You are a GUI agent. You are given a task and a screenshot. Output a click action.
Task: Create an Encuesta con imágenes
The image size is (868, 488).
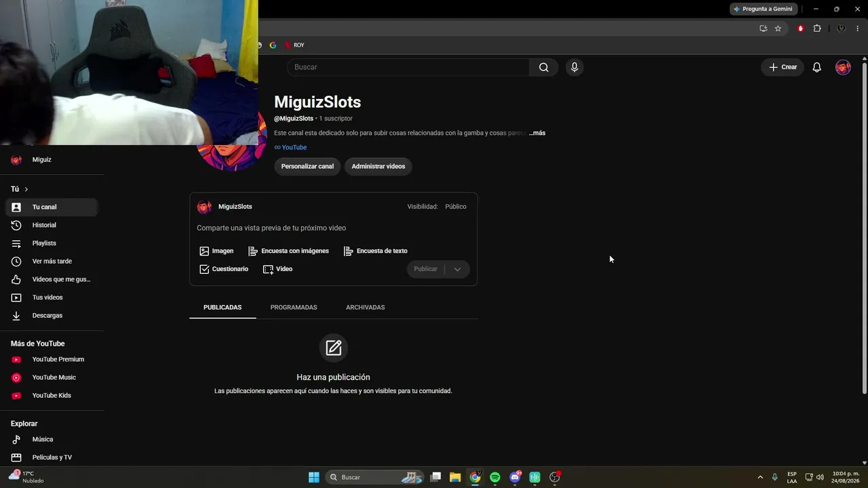click(289, 251)
